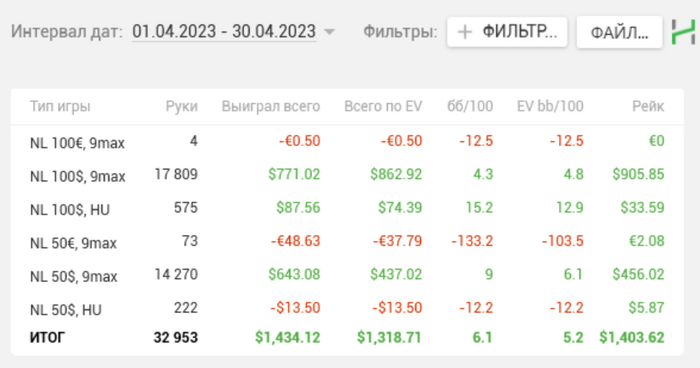700x368 pixels.
Task: Open the date interval dropdown arrow
Action: coord(329,32)
